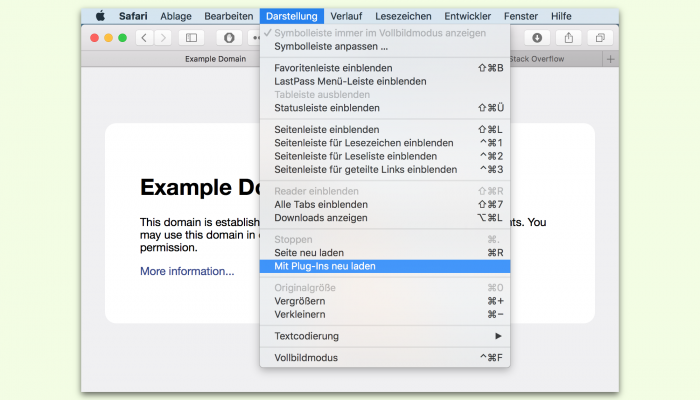700x400 pixels.
Task: Click the forward navigation arrow
Action: (x=163, y=38)
